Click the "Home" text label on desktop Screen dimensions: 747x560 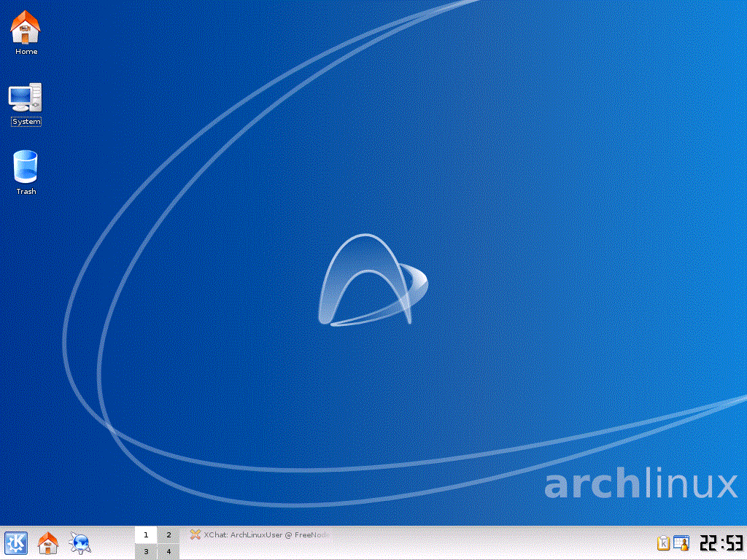26,52
